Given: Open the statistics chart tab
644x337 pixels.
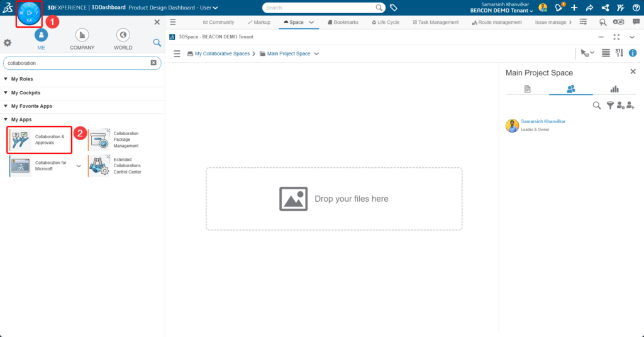Looking at the screenshot, I should 614,89.
